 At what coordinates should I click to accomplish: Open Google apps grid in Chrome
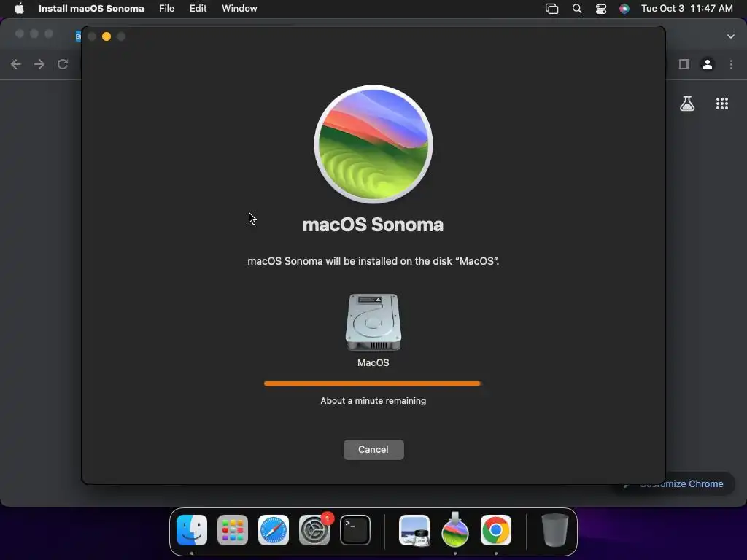pos(722,104)
